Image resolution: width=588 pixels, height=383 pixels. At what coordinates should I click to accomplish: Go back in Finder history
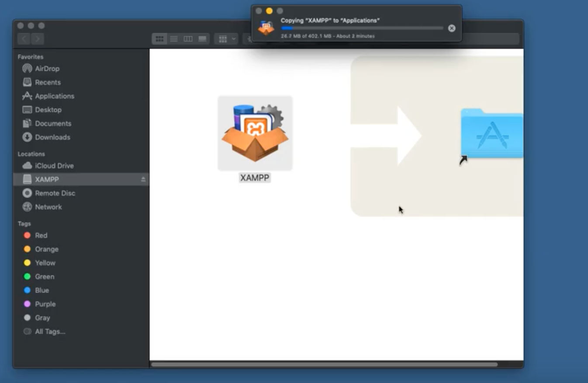pos(24,39)
